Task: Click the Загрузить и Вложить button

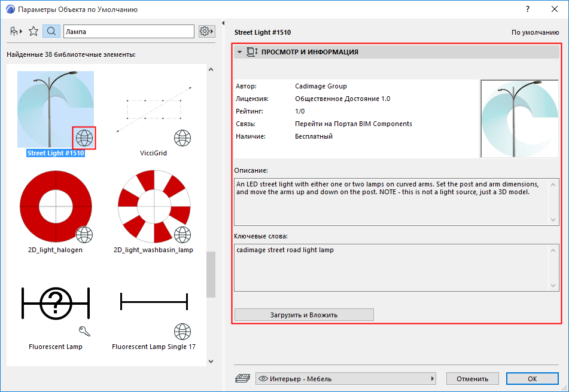Action: [304, 315]
